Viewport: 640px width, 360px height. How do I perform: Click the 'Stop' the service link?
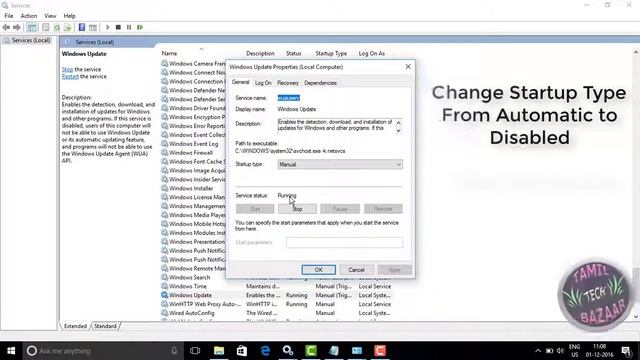tap(67, 69)
